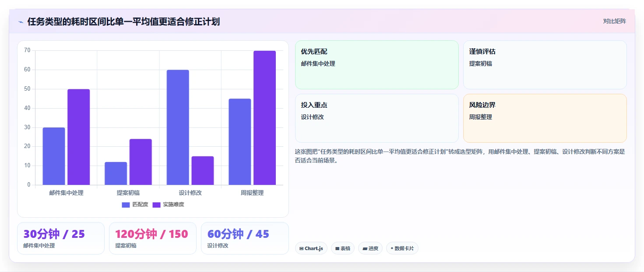Viewport: 644px width, 272px height.
Task: Click the 实施难度 bar for 设计修改
Action: (x=203, y=170)
